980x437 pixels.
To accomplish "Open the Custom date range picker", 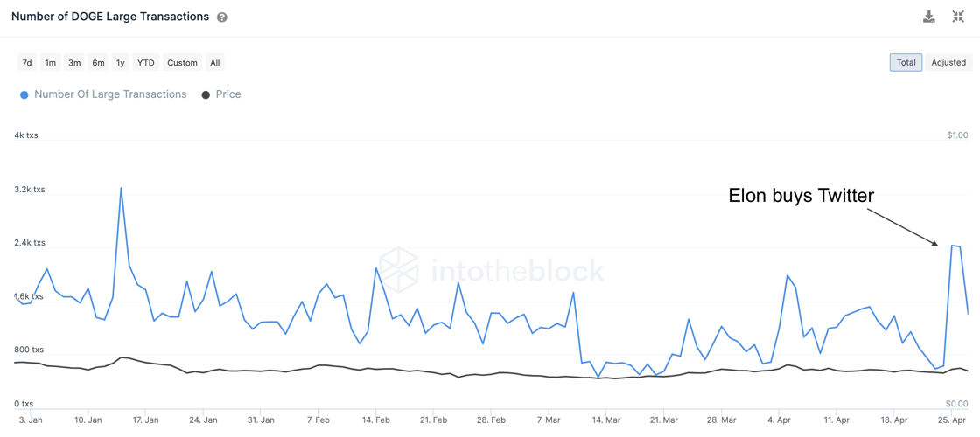I will tap(182, 63).
